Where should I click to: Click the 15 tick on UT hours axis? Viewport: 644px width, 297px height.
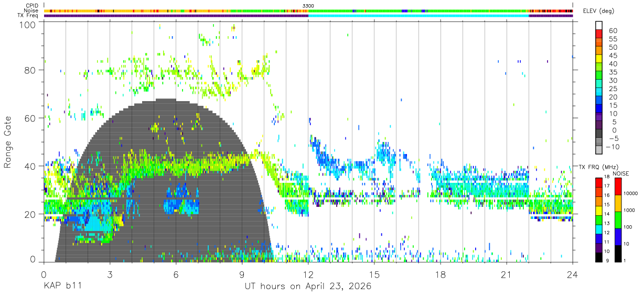374,274
